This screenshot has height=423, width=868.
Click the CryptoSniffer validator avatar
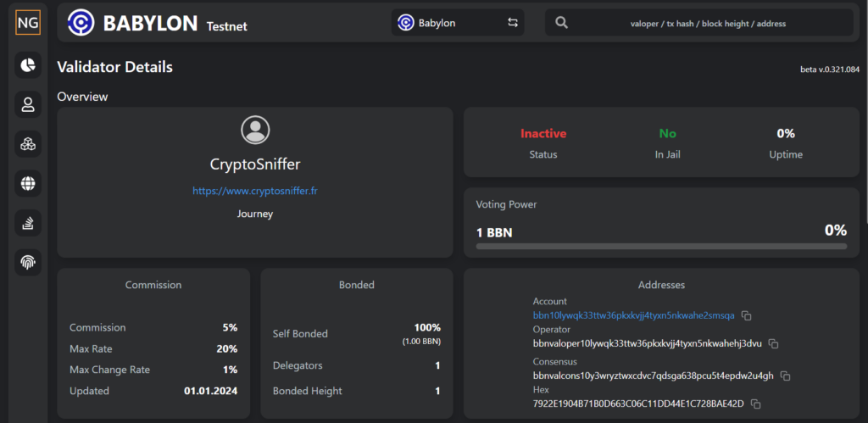[x=255, y=130]
